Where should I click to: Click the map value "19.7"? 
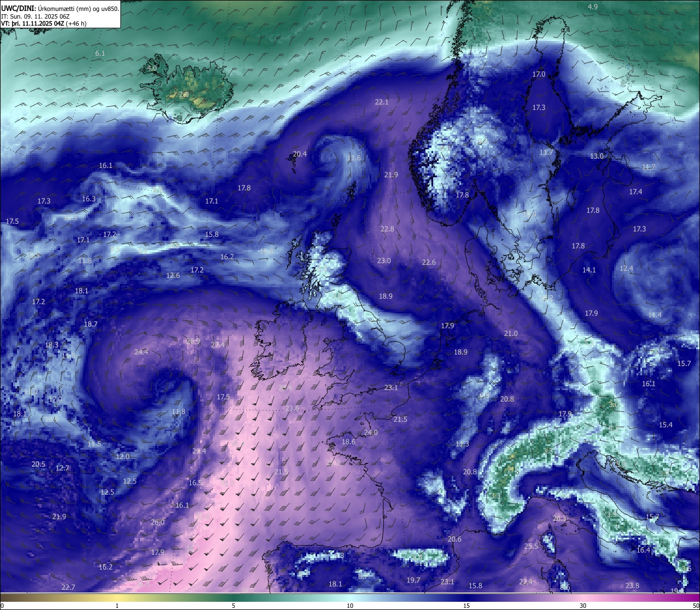point(413,580)
